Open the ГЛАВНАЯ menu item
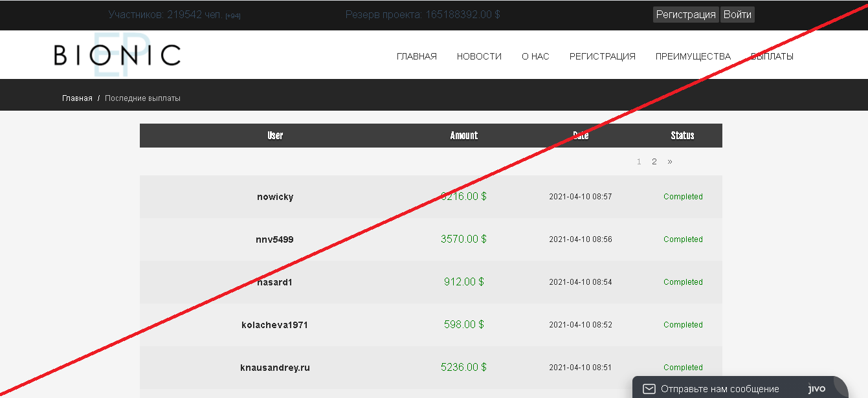Screen dimensions: 868x398 click(x=417, y=56)
